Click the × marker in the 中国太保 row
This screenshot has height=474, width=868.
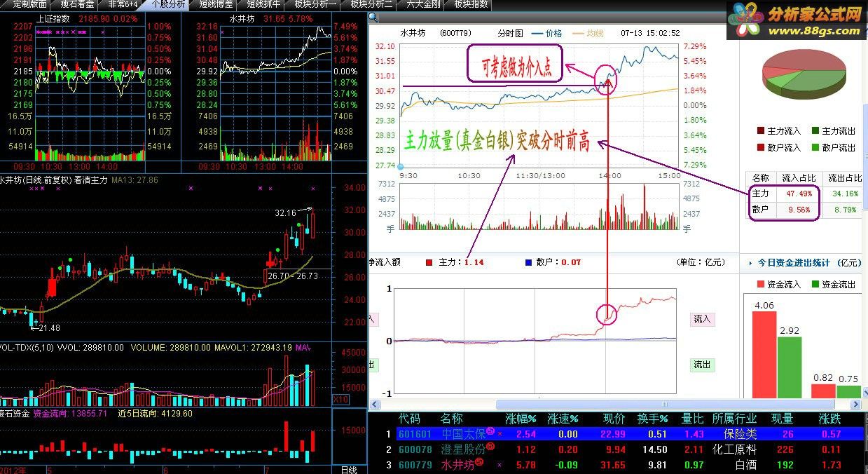pyautogui.click(x=500, y=435)
